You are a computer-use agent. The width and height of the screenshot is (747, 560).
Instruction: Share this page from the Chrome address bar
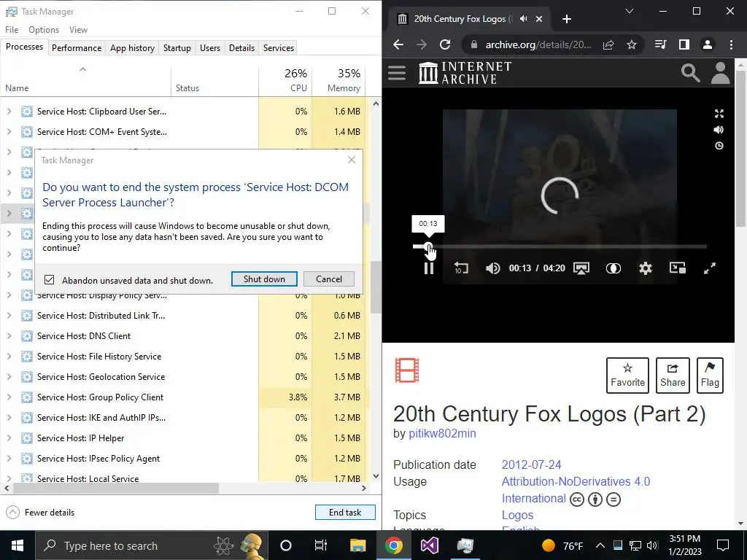608,44
